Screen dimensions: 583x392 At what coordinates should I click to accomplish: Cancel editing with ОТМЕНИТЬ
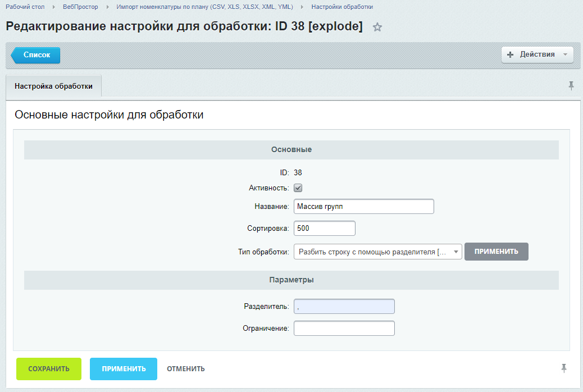[x=185, y=369]
